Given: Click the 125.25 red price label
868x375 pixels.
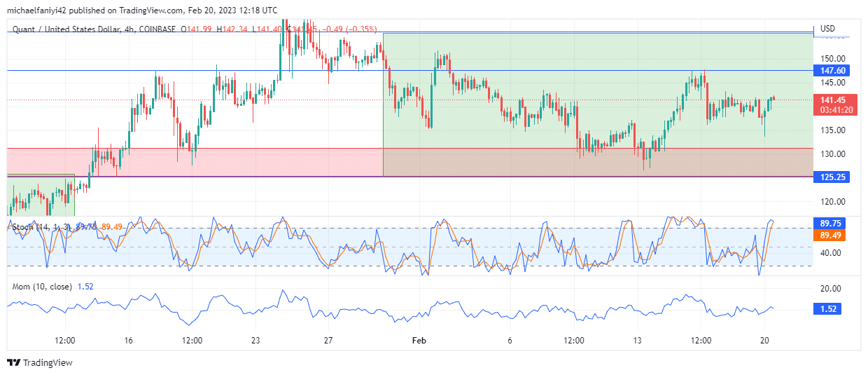Looking at the screenshot, I should (x=832, y=177).
